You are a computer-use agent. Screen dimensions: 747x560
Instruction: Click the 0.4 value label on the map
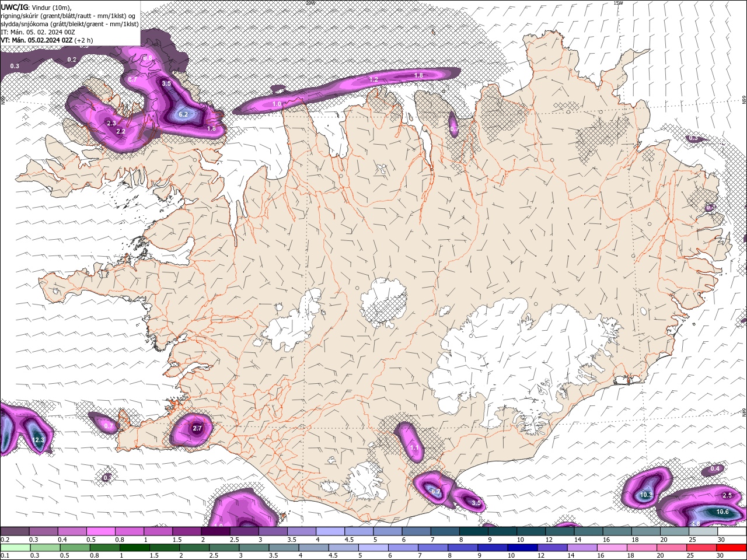715,469
